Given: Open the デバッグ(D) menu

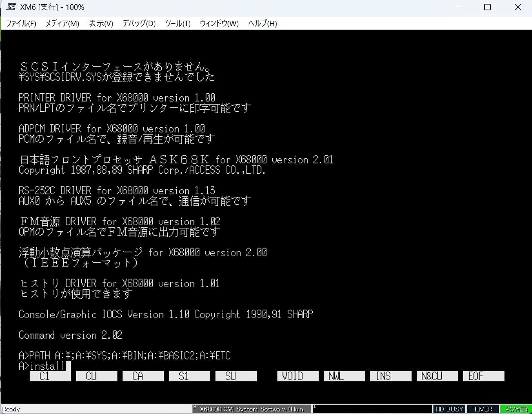Looking at the screenshot, I should pos(139,24).
